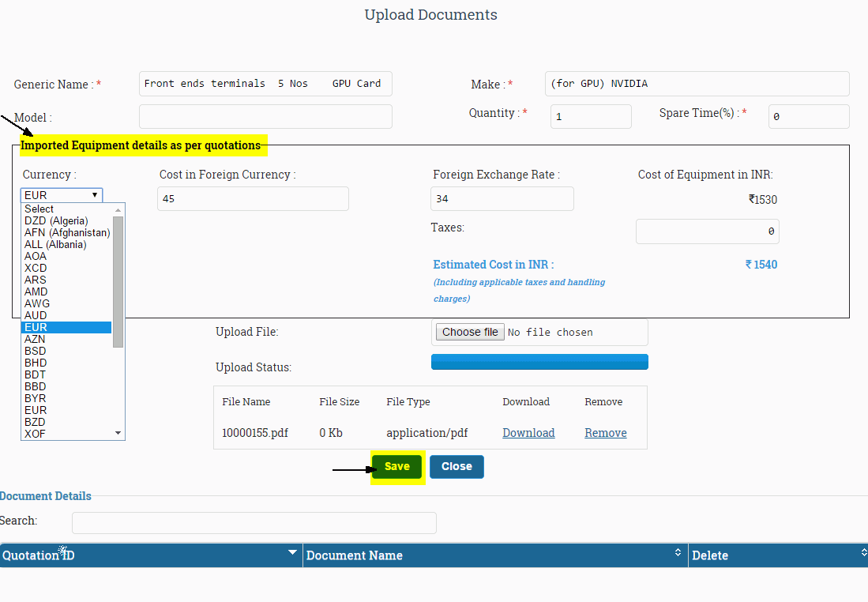Download the 10000155.pdf file
868x602 pixels.
[528, 433]
